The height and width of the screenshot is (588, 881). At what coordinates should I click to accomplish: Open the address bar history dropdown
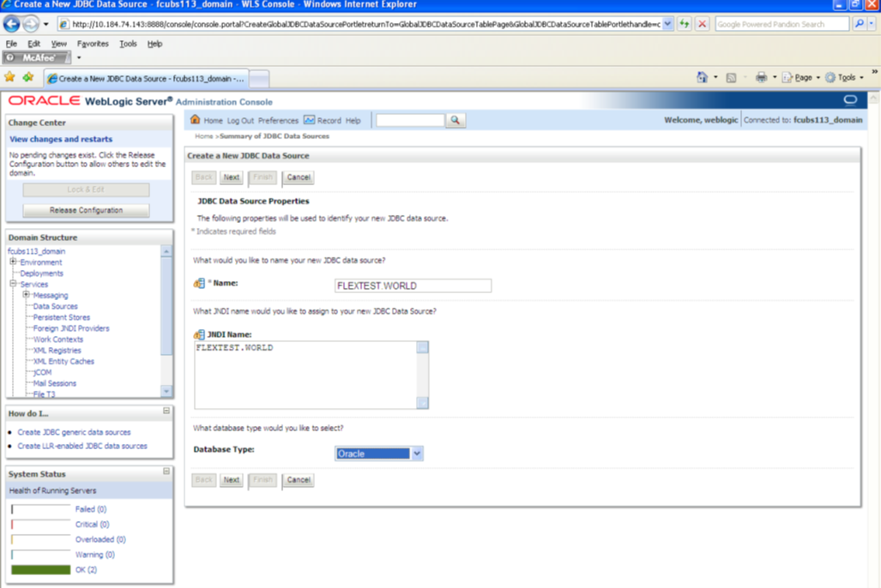[667, 24]
